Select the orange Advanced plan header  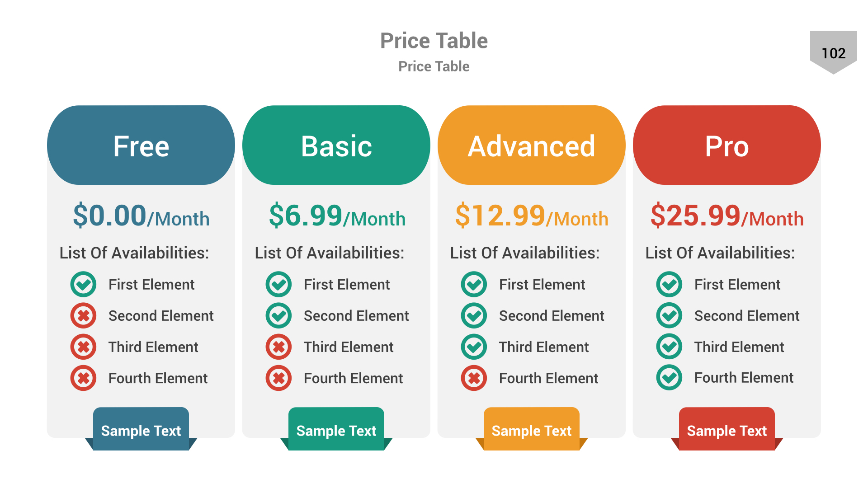(x=532, y=145)
